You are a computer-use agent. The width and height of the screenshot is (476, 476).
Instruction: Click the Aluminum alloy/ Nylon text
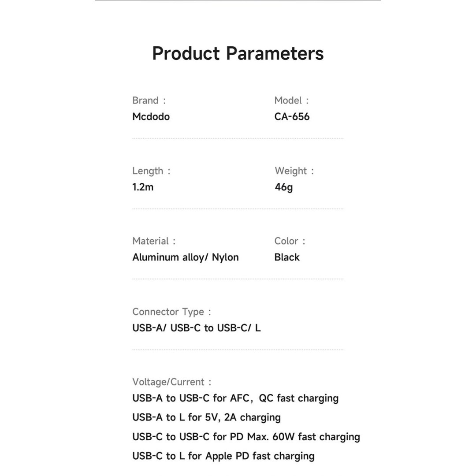pyautogui.click(x=186, y=257)
